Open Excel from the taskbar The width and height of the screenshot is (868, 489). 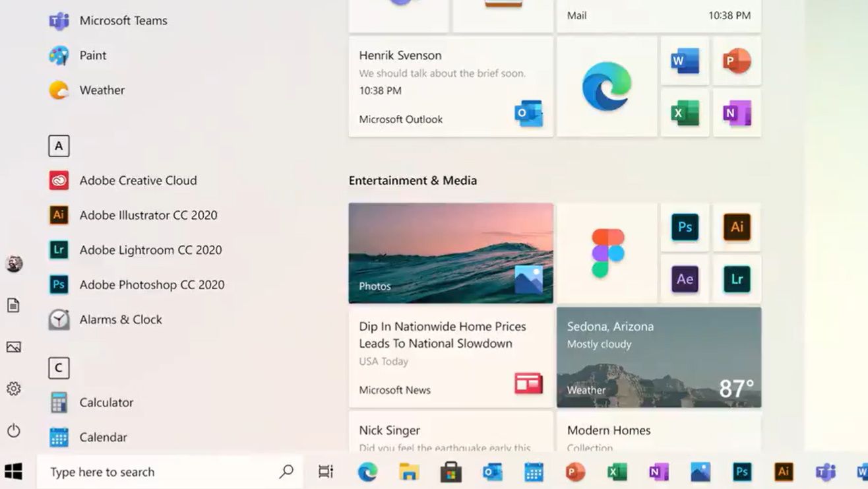[x=616, y=471]
